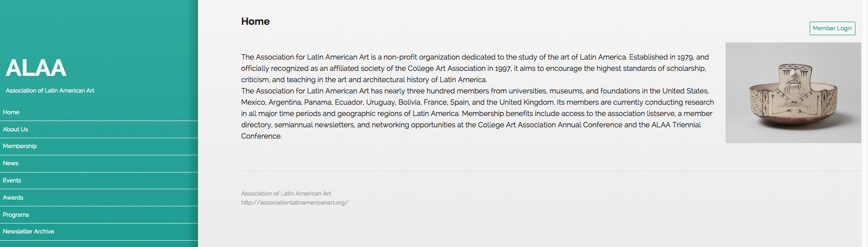Open the Member Login button

[832, 28]
